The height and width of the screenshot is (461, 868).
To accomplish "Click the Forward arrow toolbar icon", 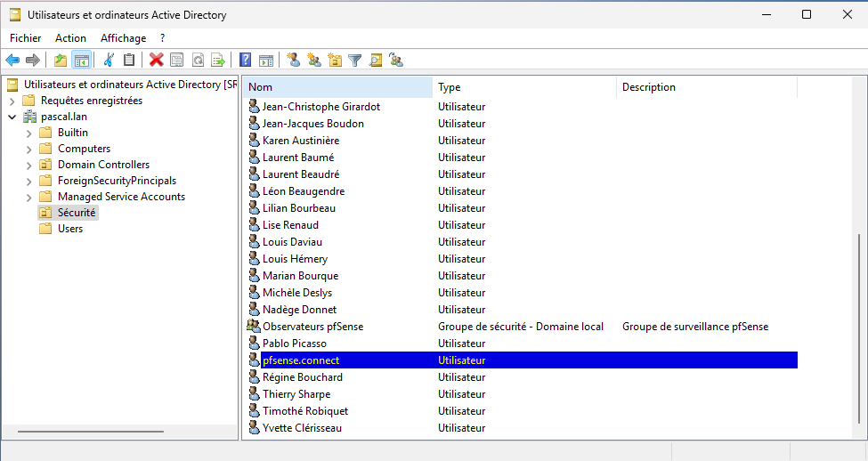I will 33,60.
